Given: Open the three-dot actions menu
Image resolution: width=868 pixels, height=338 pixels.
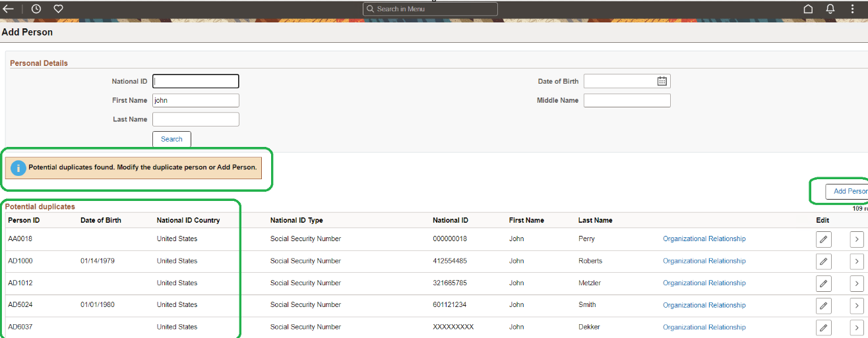Looking at the screenshot, I should (x=852, y=9).
